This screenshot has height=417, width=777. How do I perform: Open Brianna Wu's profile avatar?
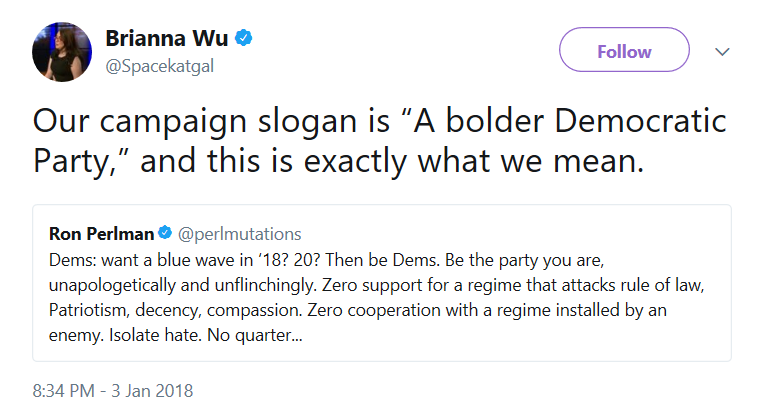[62, 52]
